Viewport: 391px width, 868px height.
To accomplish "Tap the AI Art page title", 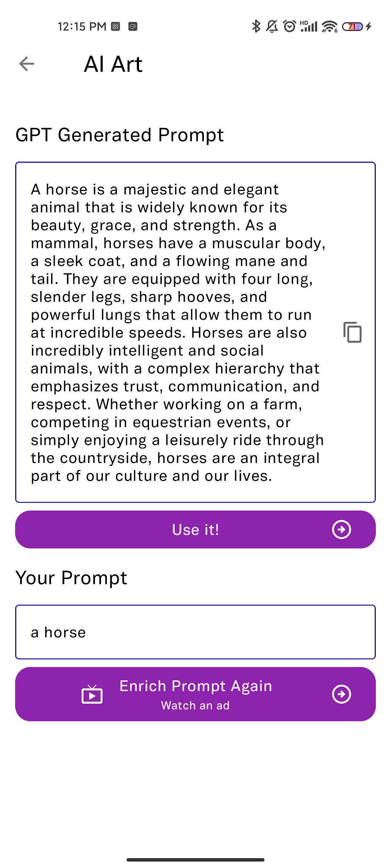I will pos(113,64).
